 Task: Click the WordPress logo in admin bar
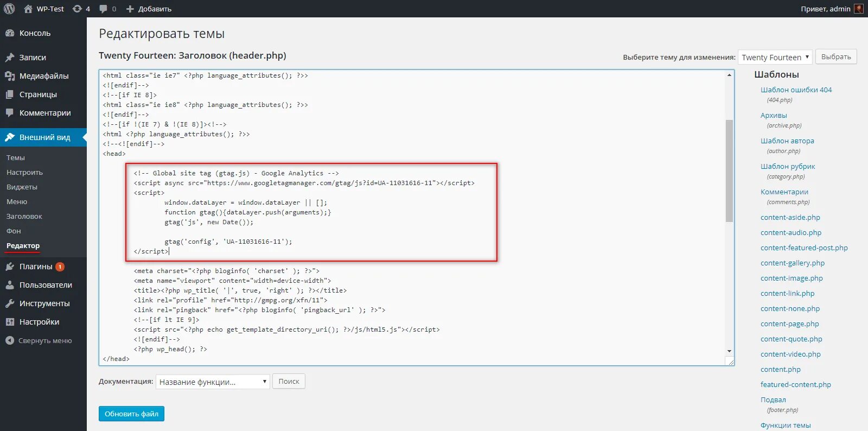[9, 9]
